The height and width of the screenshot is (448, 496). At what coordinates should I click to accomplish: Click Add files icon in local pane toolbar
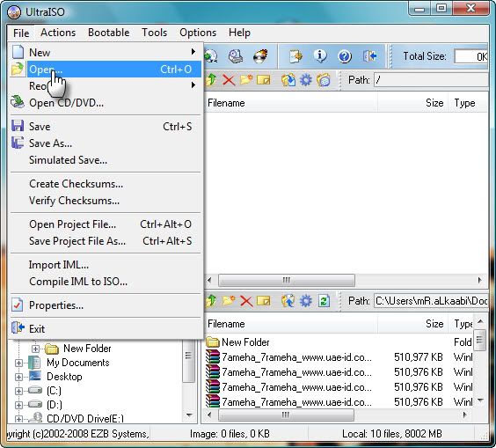[x=288, y=301]
